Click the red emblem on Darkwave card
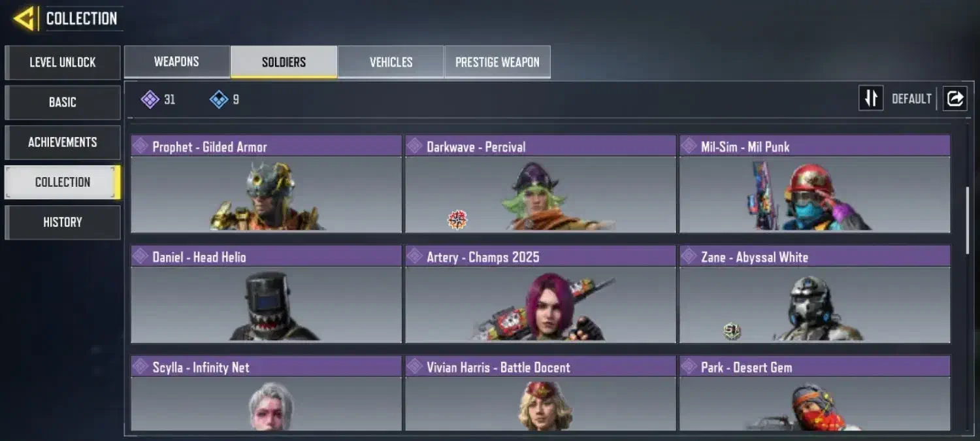The image size is (980, 441). coord(457,220)
